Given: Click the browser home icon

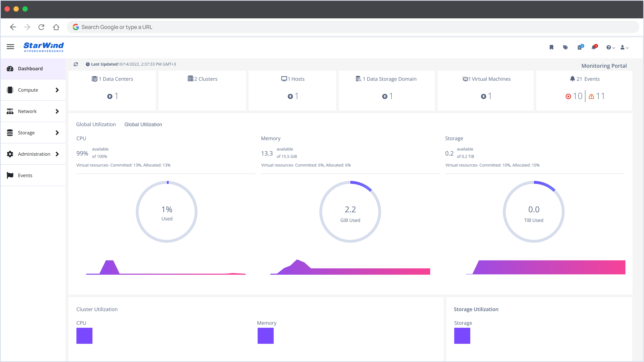Looking at the screenshot, I should point(56,27).
